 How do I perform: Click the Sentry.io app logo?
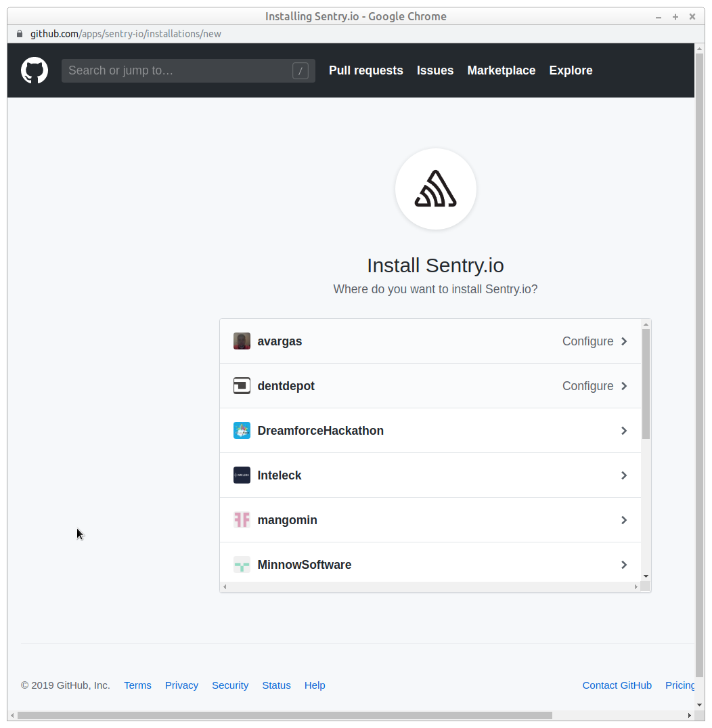pyautogui.click(x=435, y=189)
